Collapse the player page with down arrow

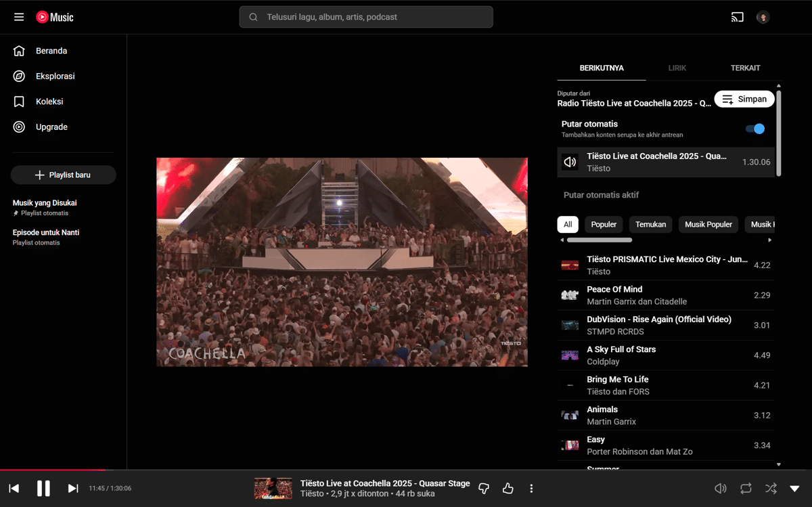795,489
